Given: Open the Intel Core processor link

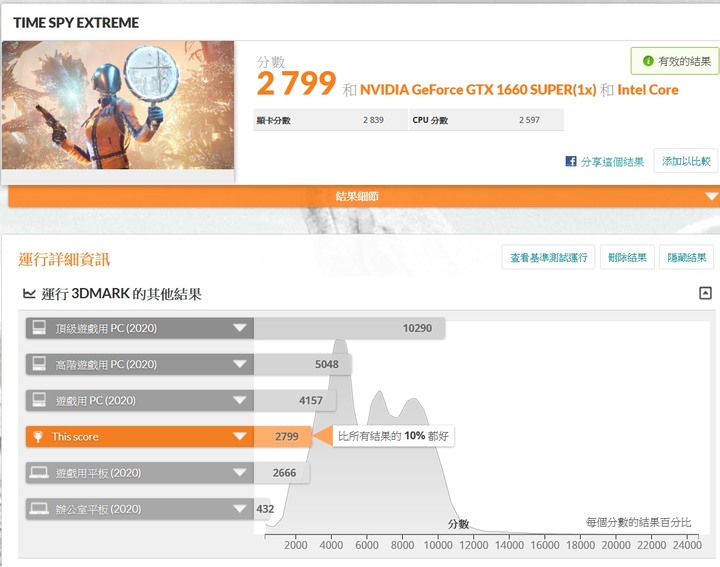Looking at the screenshot, I should pos(648,90).
